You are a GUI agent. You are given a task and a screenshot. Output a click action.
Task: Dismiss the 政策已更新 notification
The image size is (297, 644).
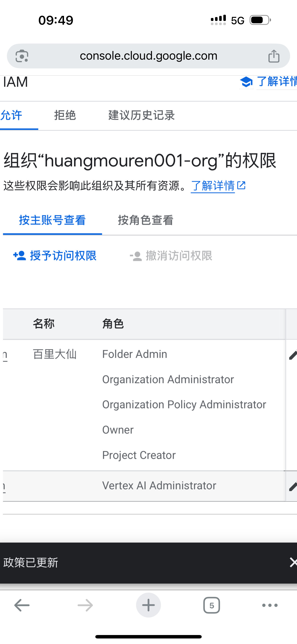[x=292, y=562]
